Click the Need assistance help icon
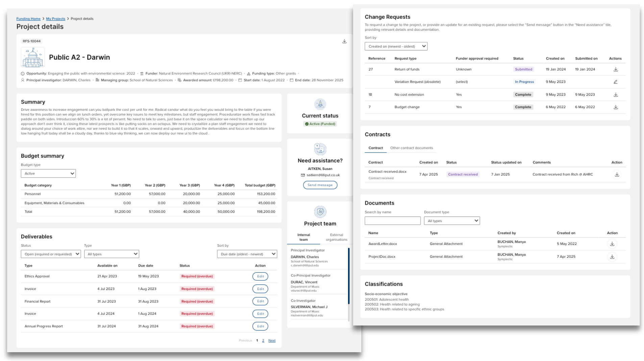This screenshot has height=361, width=644. coord(320,149)
